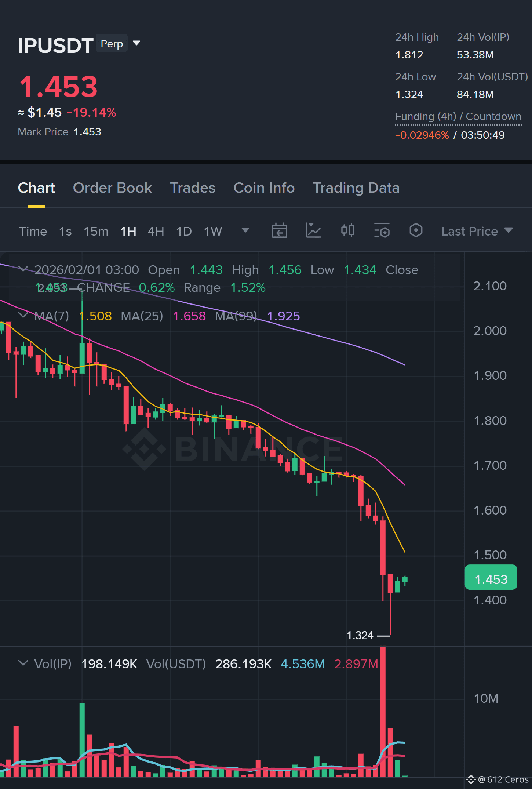The height and width of the screenshot is (789, 532).
Task: Click the Binance watermark logo
Action: 233,449
